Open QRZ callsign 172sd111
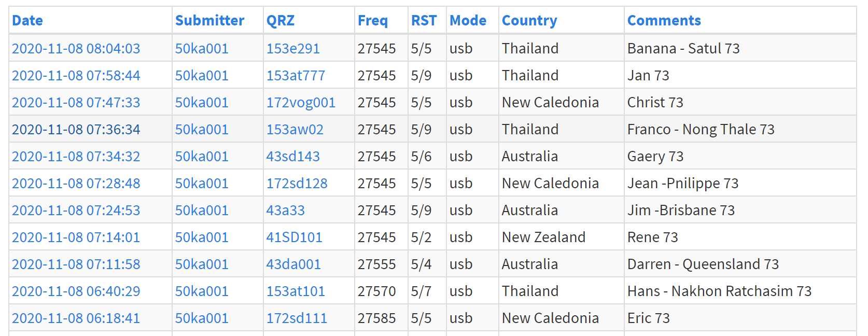868x336 pixels. (x=297, y=318)
